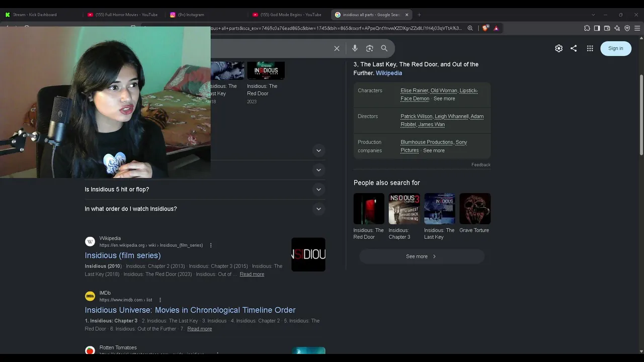Open 'Insidious (film series)' Wikipedia result
This screenshot has width=644, height=362.
pos(123,255)
